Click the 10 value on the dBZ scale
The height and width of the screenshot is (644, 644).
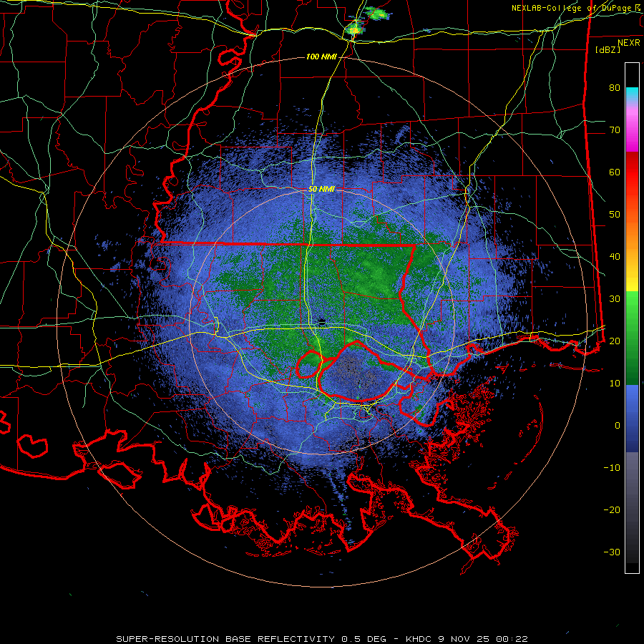[x=615, y=384]
